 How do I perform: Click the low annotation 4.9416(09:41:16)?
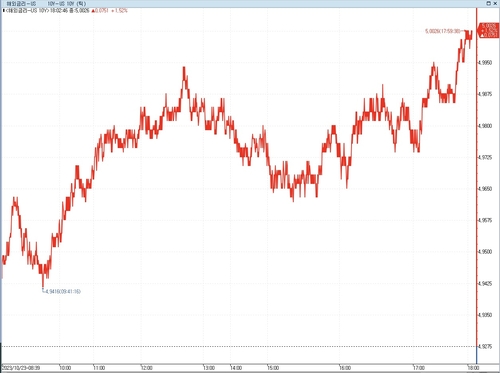63,291
